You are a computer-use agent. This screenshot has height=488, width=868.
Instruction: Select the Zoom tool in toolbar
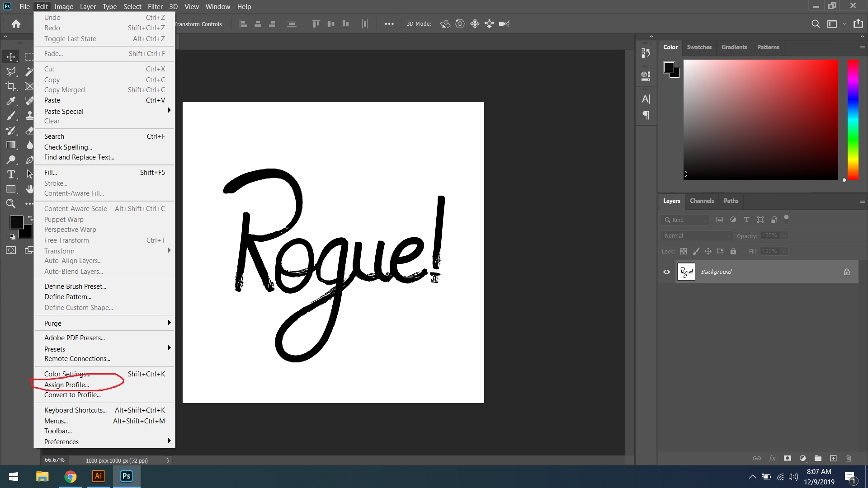tap(11, 204)
